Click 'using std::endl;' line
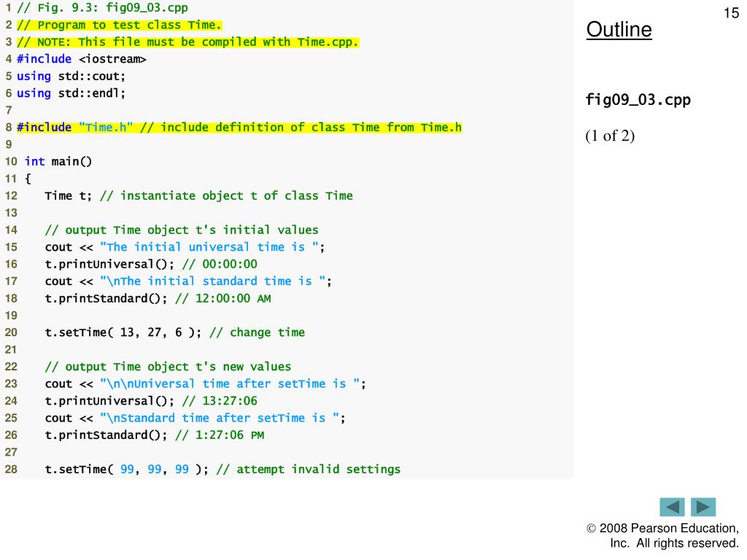Image resolution: width=747 pixels, height=560 pixels. point(71,93)
